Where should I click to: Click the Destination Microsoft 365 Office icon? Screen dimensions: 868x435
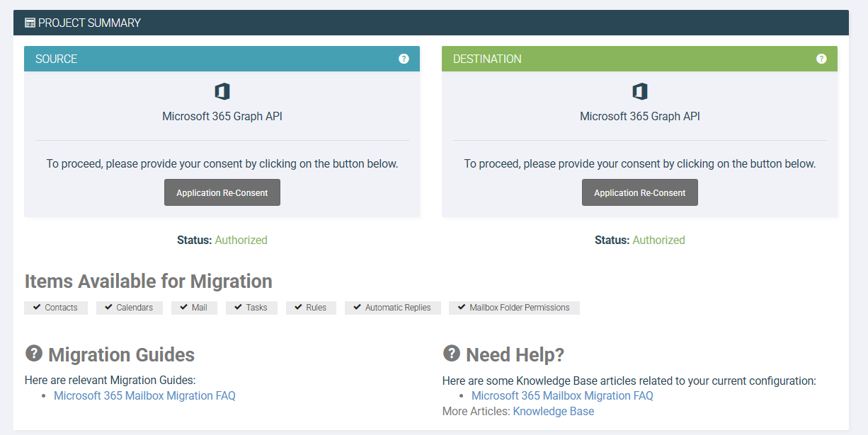tap(640, 91)
